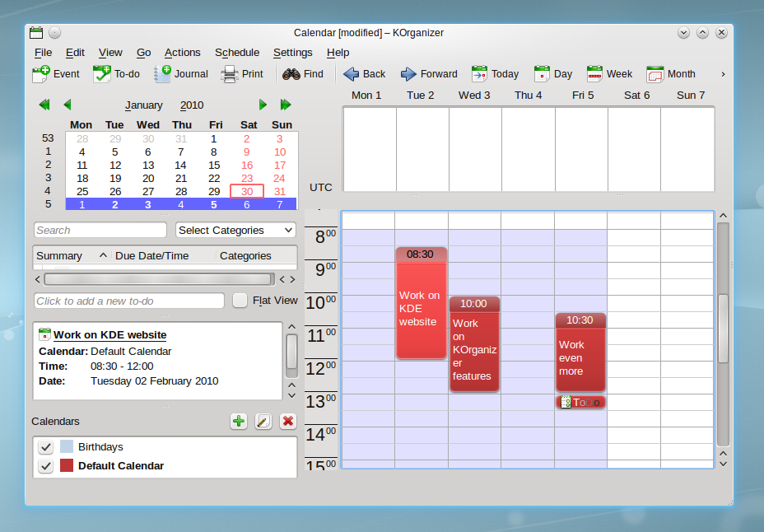Screen dimensions: 764x532
Task: Switch to Day view
Action: coord(553,74)
